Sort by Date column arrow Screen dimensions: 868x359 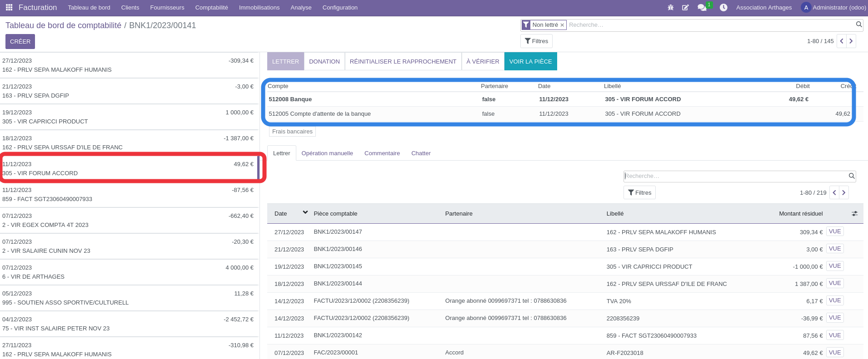(305, 212)
